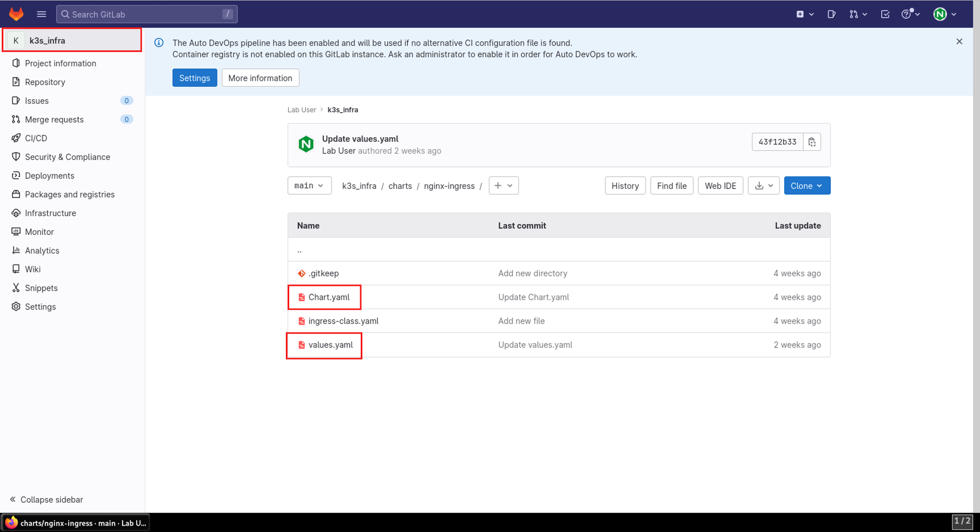
Task: Go up to parent directory (..)
Action: pyautogui.click(x=299, y=251)
